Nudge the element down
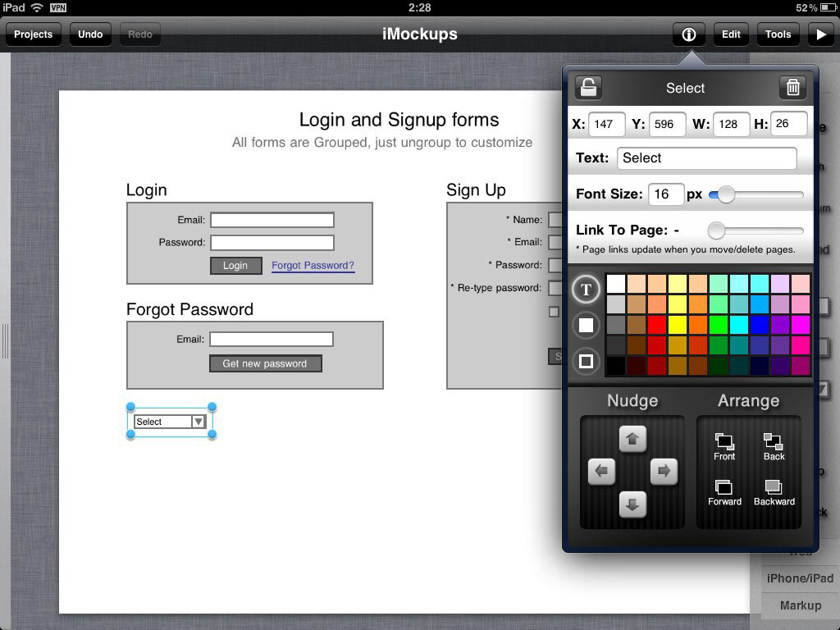The image size is (840, 630). (x=632, y=504)
